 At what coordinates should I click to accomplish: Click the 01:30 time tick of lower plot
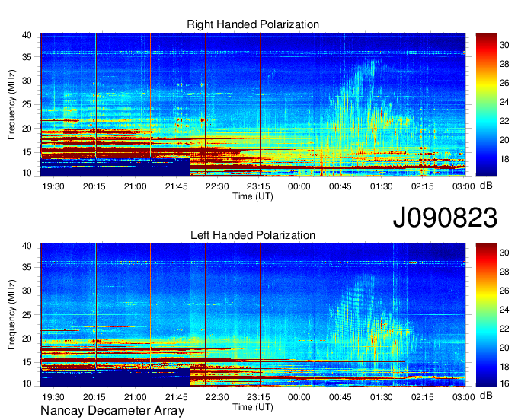(381, 397)
